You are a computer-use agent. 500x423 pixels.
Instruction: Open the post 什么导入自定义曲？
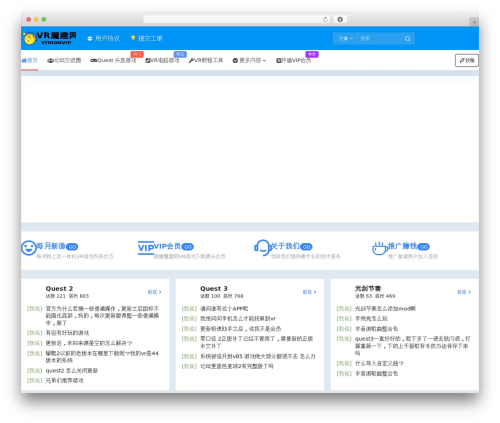379,363
